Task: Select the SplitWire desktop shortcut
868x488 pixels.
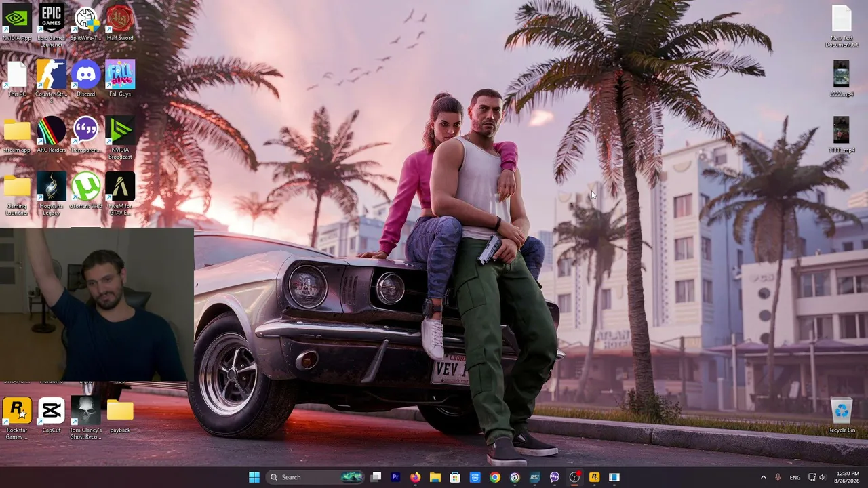Action: [85, 23]
